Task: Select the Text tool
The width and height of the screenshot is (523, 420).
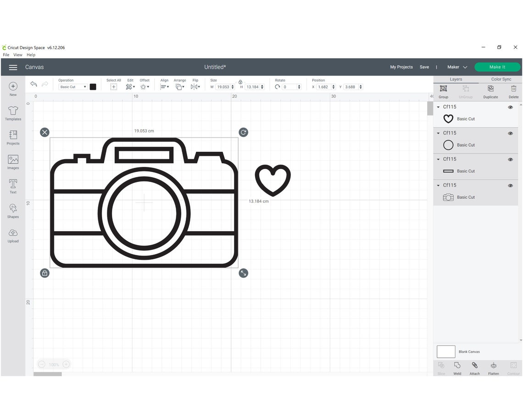Action: click(x=13, y=186)
